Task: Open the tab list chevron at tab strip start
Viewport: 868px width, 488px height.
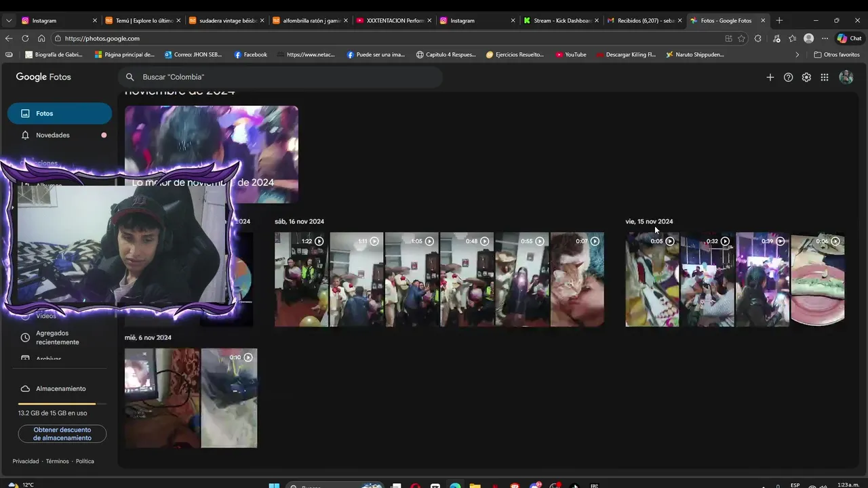Action: tap(9, 20)
